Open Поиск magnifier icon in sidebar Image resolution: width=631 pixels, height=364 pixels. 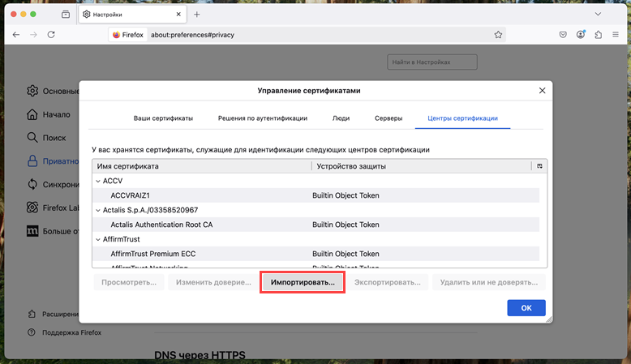click(32, 138)
